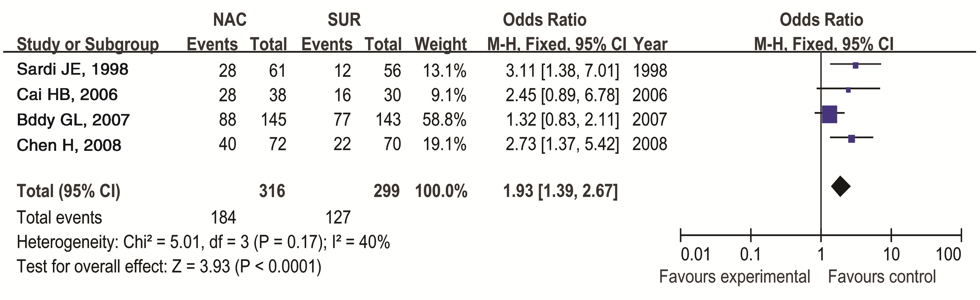This screenshot has width=980, height=300.
Task: Click the Study or Subgroup column header
Action: click(88, 44)
